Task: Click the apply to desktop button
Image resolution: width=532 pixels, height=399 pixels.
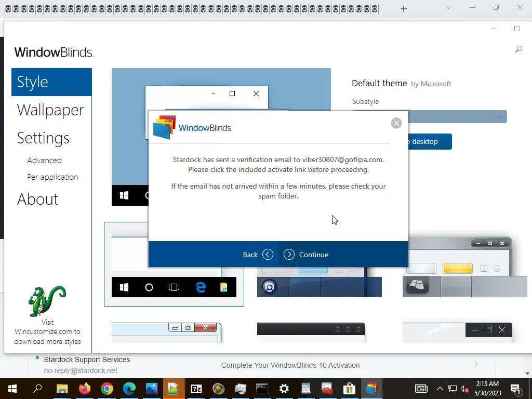Action: point(430,141)
